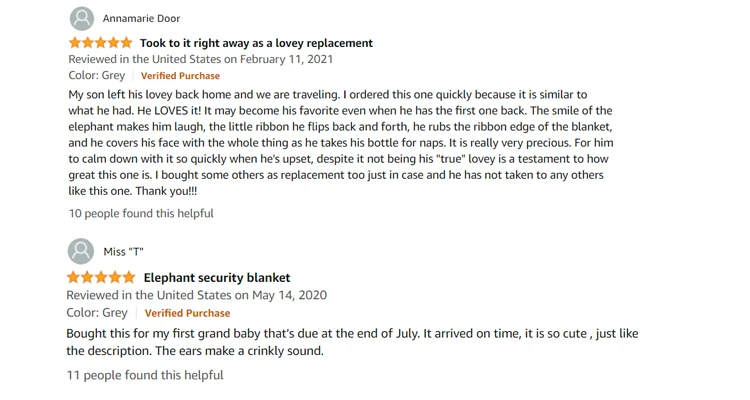This screenshot has width=750, height=400.
Task: Open review titled "Took to it right away"
Action: (256, 43)
